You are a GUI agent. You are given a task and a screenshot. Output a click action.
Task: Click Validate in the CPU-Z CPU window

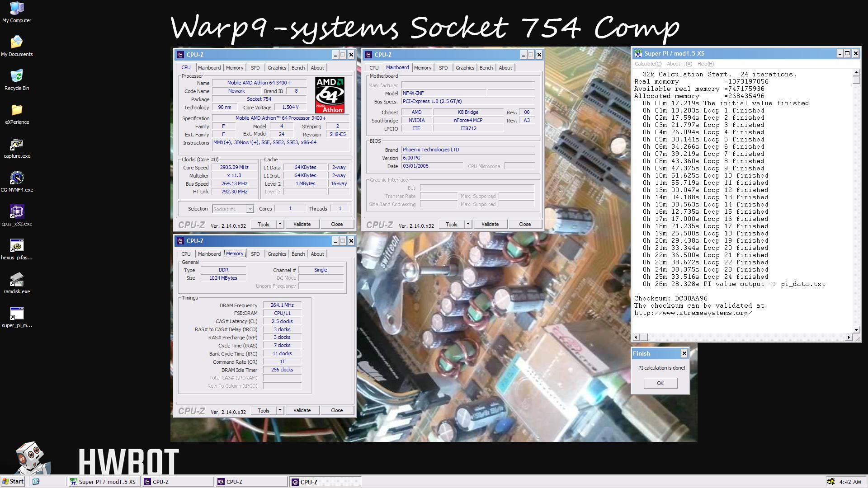tap(302, 224)
